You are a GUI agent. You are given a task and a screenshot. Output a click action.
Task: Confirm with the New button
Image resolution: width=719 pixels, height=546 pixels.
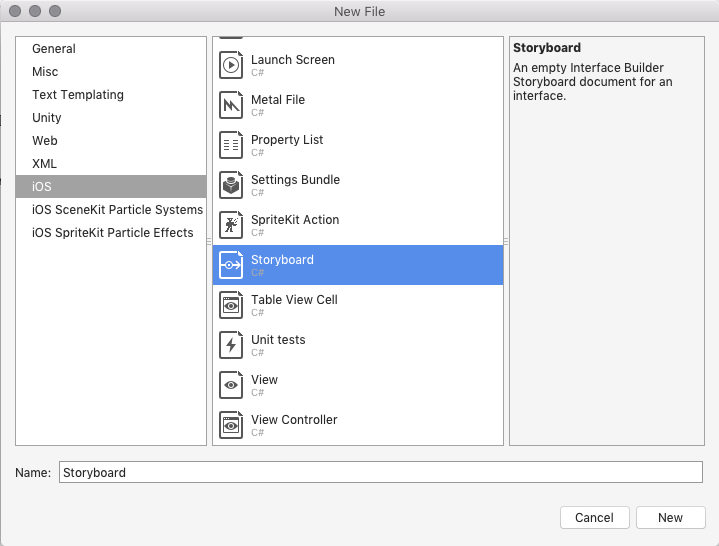click(x=670, y=518)
